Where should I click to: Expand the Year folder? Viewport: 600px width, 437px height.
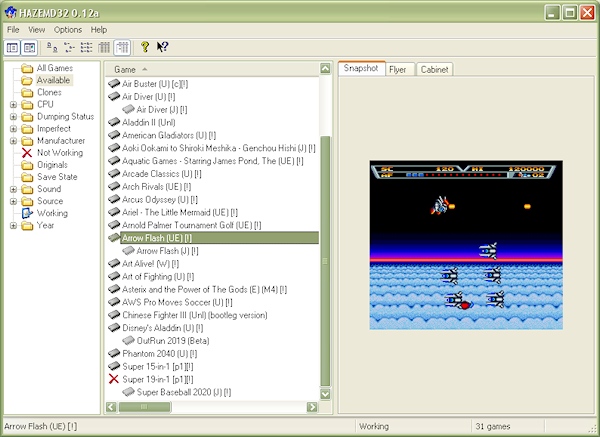coord(13,226)
